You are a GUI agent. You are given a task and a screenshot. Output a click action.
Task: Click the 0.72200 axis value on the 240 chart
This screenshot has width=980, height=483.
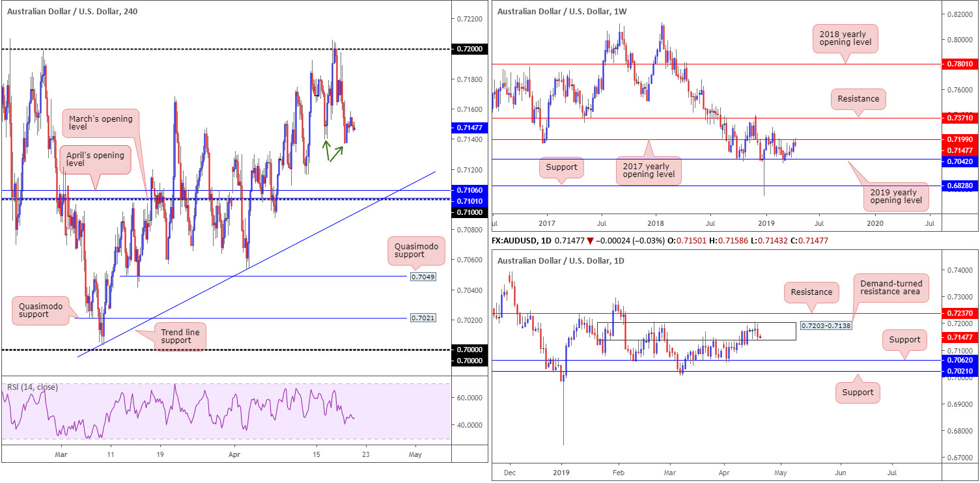(469, 20)
